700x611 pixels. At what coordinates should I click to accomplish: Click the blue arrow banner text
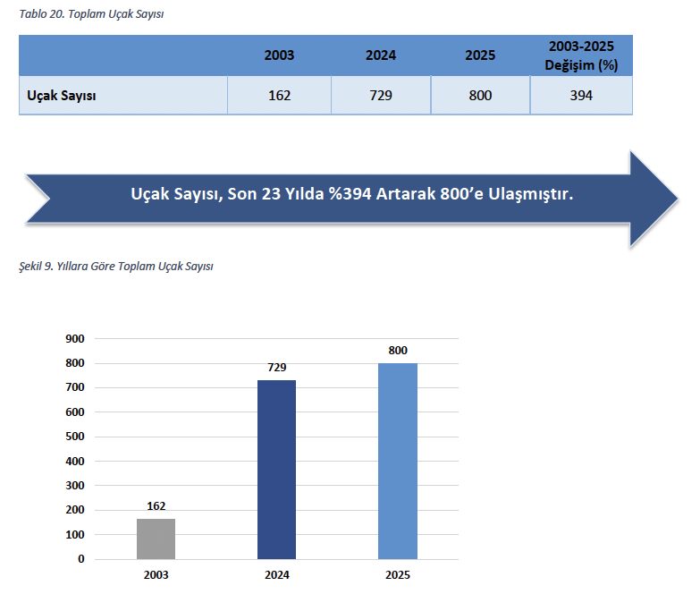pos(351,194)
